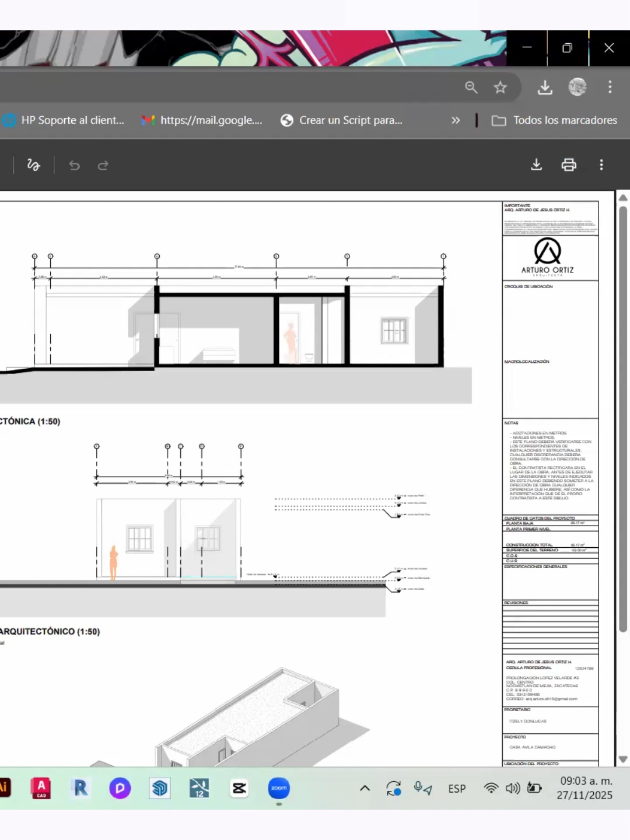Open the HP Soporte al cliente bookmark

pyautogui.click(x=64, y=120)
